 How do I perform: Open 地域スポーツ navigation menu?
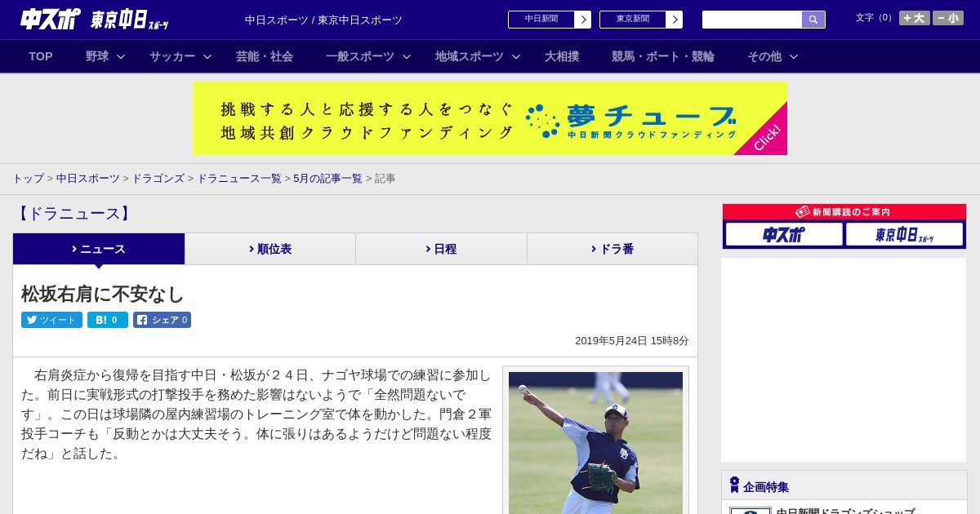point(470,56)
